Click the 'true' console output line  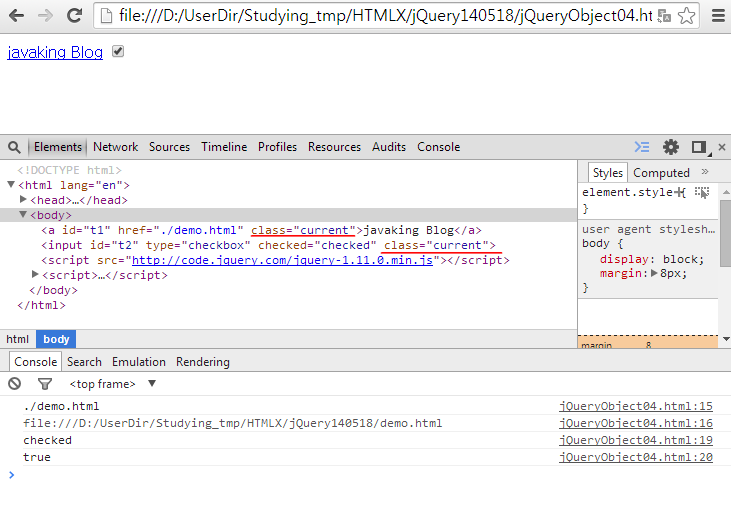pos(36,457)
